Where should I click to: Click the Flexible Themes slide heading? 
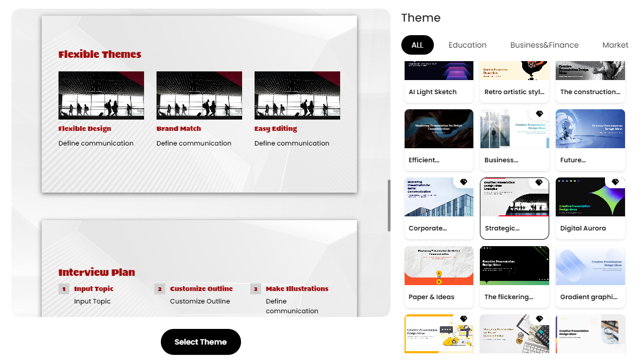tap(100, 54)
